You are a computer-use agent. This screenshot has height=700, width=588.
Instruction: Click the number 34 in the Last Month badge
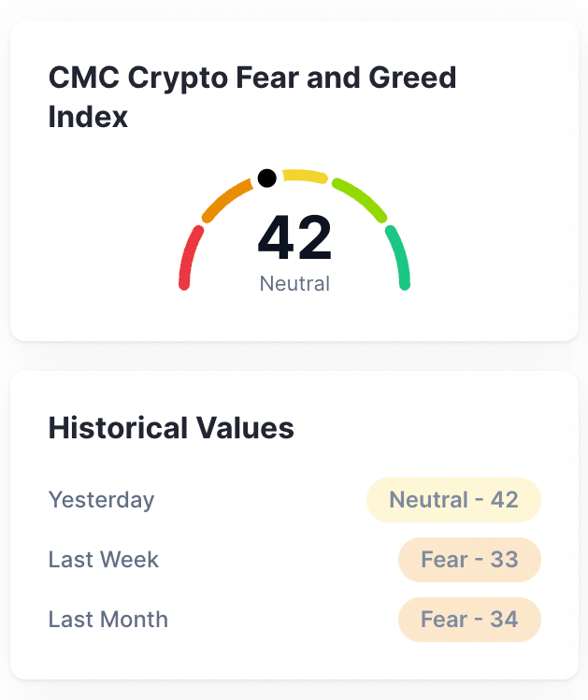[504, 619]
